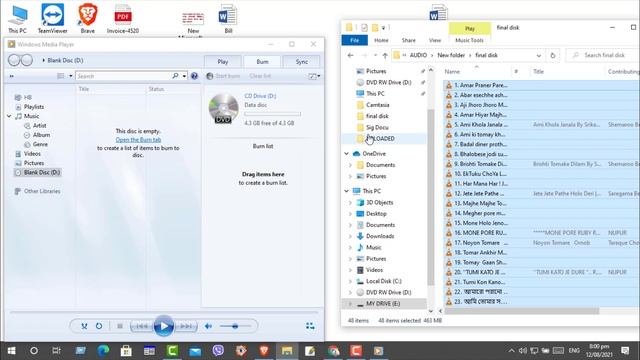The width and height of the screenshot is (640, 360).
Task: Click the New folder breadcrumb
Action: 451,55
